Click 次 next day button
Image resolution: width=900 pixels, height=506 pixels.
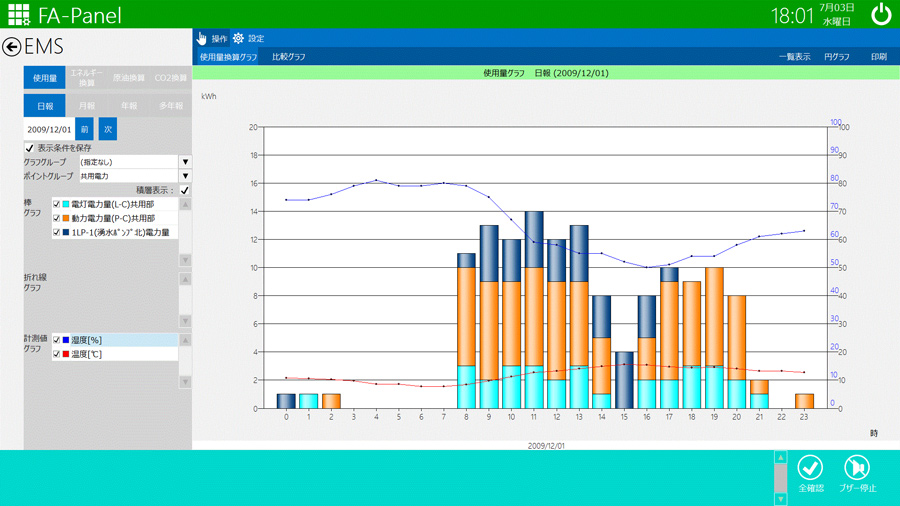click(107, 129)
